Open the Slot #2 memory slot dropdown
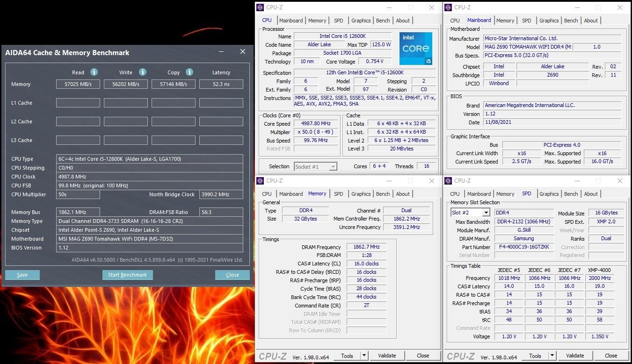Image resolution: width=632 pixels, height=364 pixels. pos(486,213)
